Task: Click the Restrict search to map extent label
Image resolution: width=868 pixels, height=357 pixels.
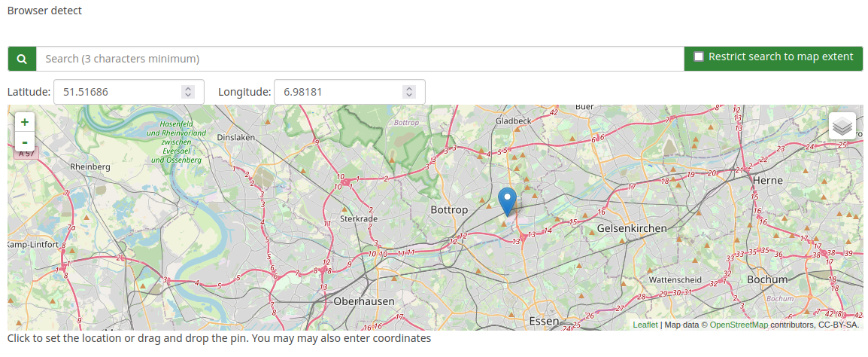Action: tap(781, 56)
